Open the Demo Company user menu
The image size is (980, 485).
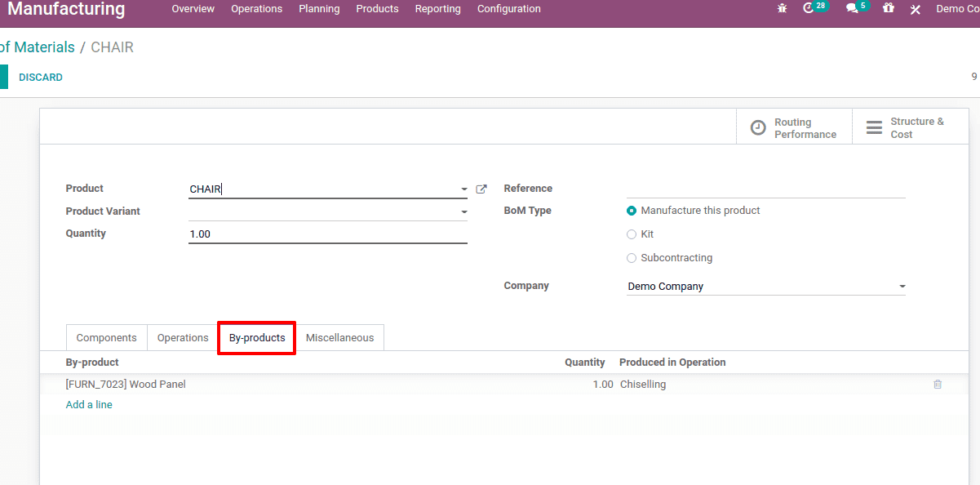click(x=956, y=9)
